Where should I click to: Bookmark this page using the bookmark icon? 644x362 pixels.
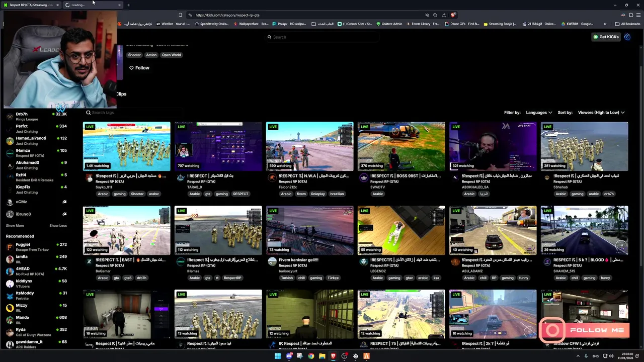pos(180,15)
